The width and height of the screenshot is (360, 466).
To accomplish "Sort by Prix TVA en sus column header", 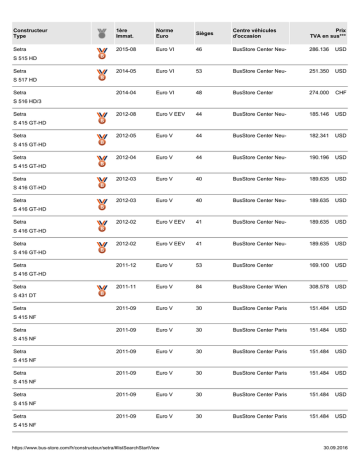I will pyautogui.click(x=328, y=33).
